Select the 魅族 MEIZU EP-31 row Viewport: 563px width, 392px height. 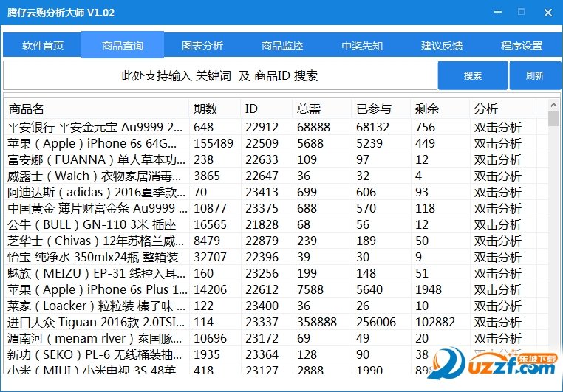(276, 273)
